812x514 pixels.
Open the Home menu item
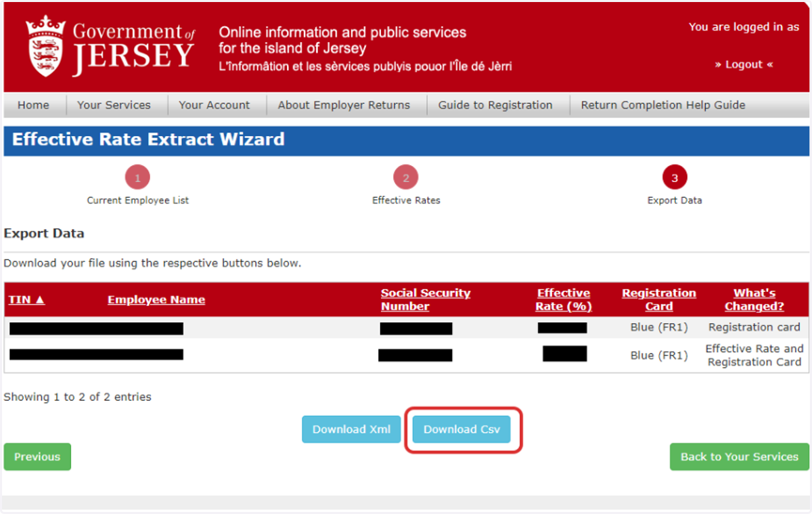pos(33,105)
